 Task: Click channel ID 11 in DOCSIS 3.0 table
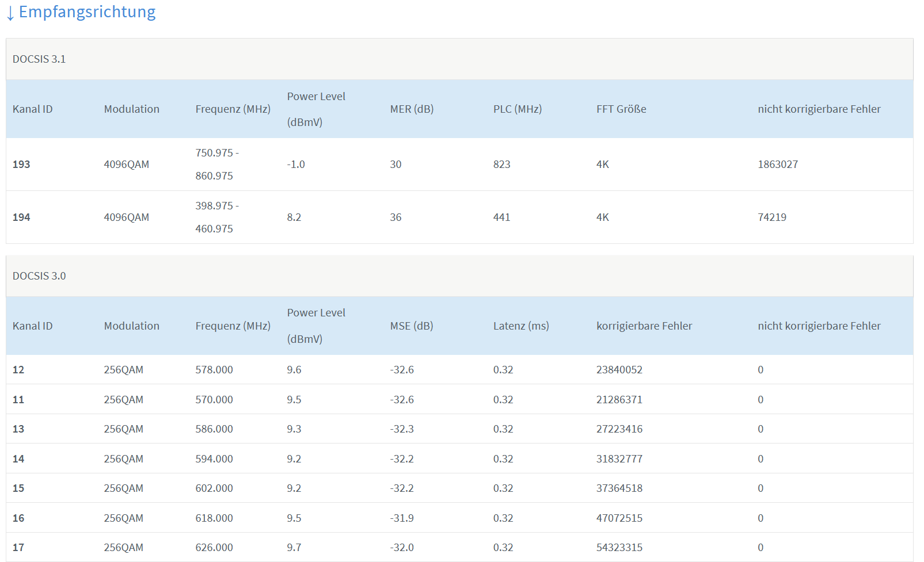pyautogui.click(x=18, y=400)
